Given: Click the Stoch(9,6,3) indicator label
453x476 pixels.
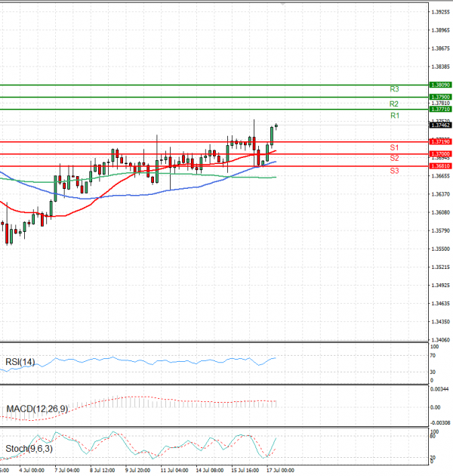Looking at the screenshot, I should pos(29,449).
